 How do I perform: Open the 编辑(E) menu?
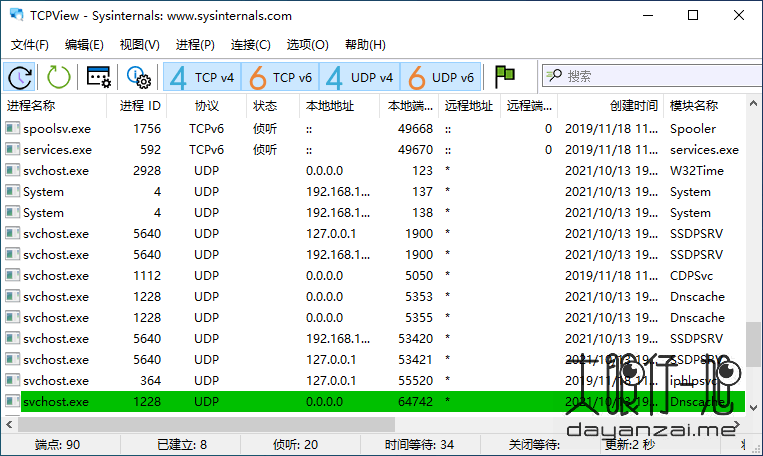[x=84, y=45]
